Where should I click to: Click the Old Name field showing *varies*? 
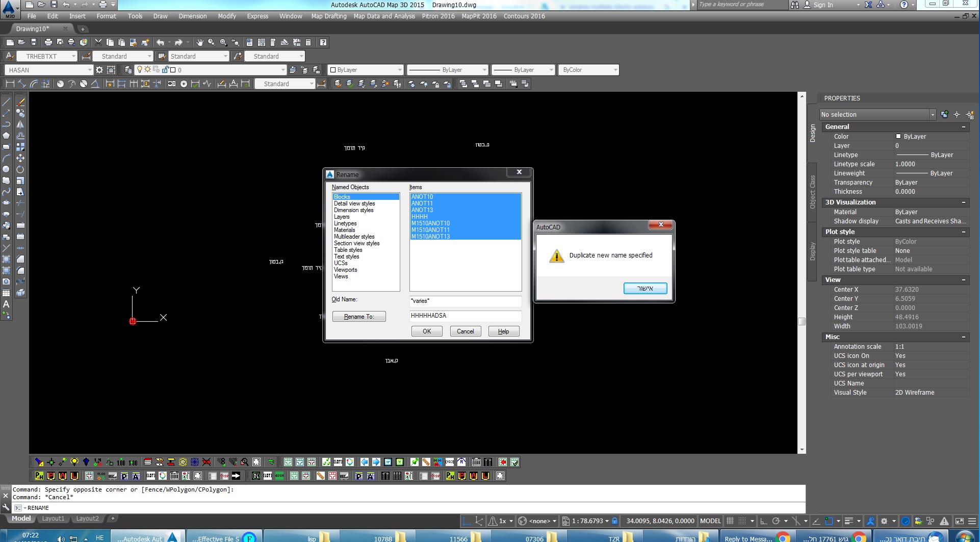[x=465, y=301]
